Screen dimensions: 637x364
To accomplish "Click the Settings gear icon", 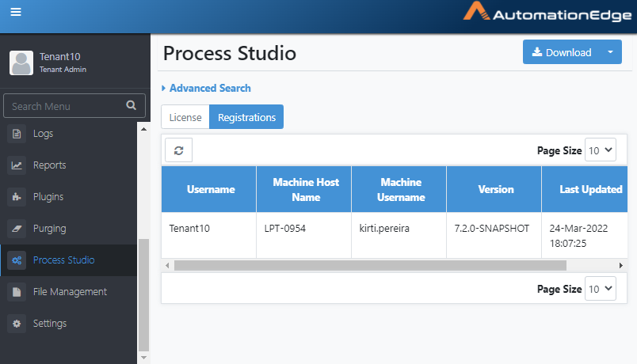I will (17, 324).
